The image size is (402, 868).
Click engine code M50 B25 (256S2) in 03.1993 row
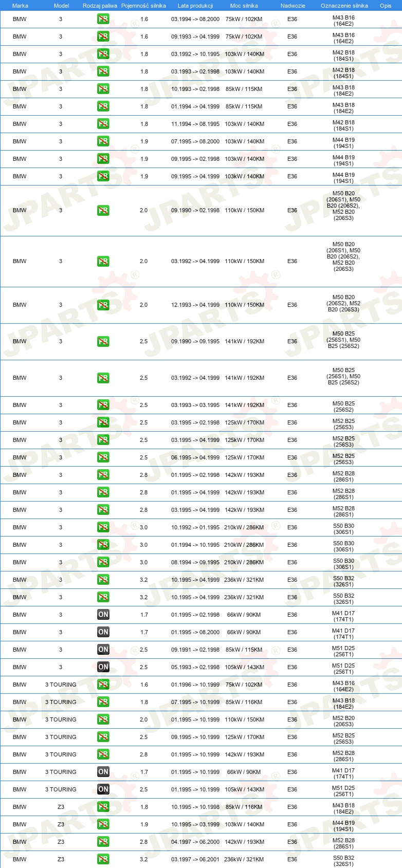tap(343, 407)
